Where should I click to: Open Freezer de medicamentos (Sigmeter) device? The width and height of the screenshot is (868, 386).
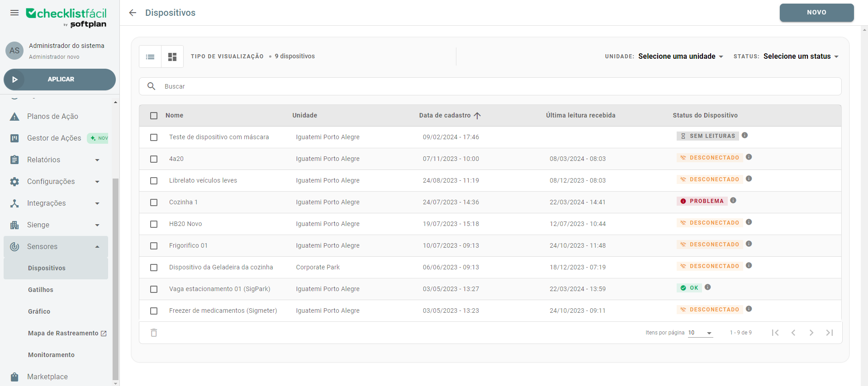(223, 311)
